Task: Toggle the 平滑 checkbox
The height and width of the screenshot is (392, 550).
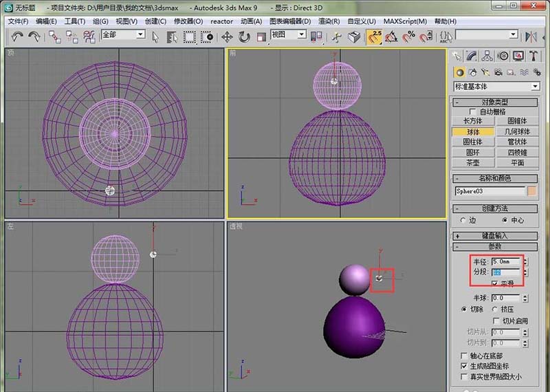Action: 495,283
